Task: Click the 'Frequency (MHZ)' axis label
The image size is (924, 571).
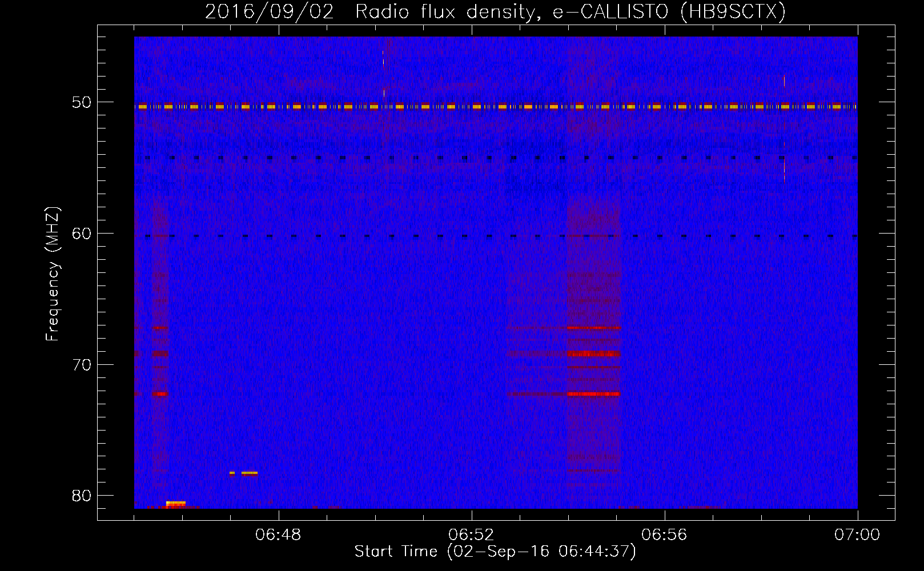Action: (53, 274)
